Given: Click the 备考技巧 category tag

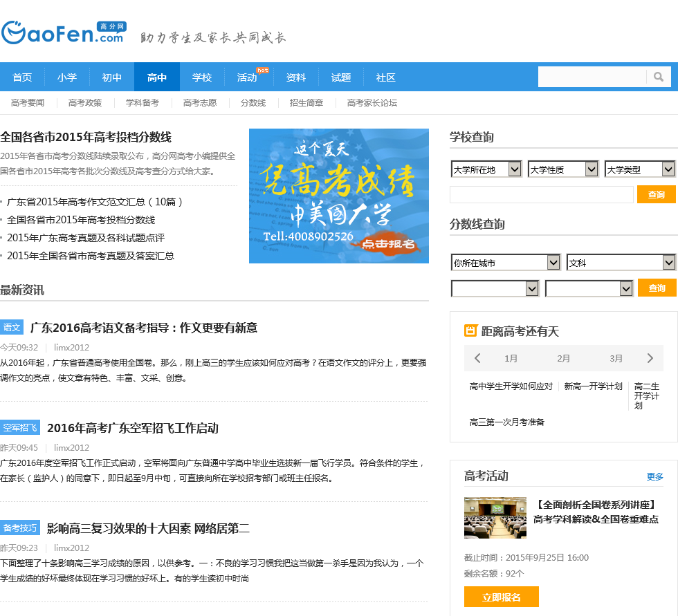Looking at the screenshot, I should point(20,528).
